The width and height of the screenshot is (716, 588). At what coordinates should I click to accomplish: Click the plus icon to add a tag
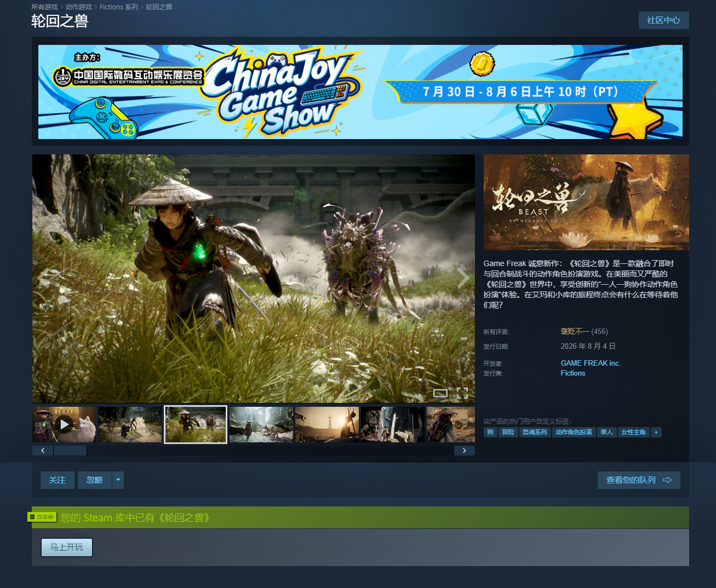(x=656, y=433)
